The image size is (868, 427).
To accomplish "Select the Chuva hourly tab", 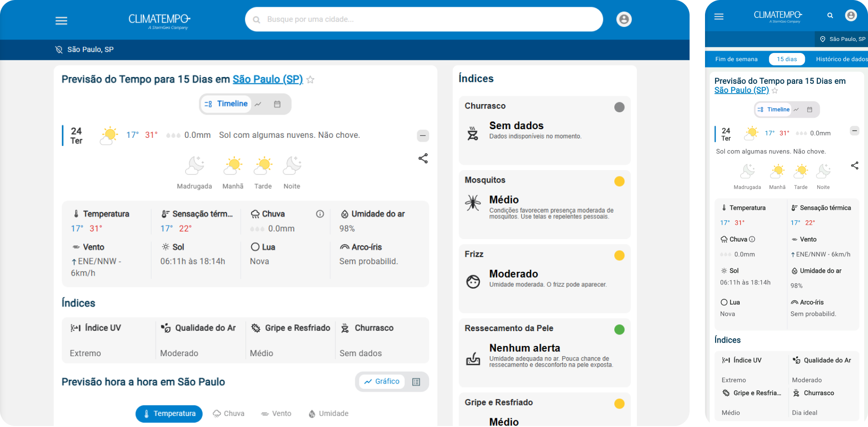I will coord(229,414).
